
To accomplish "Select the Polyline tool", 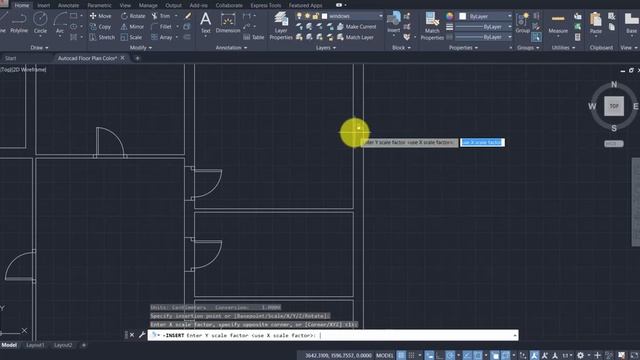I will coord(19,22).
